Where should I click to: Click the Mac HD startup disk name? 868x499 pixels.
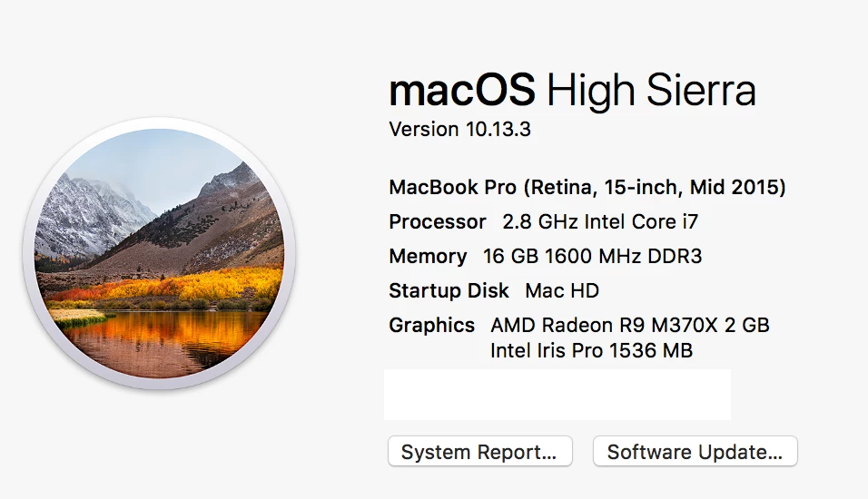pyautogui.click(x=562, y=291)
